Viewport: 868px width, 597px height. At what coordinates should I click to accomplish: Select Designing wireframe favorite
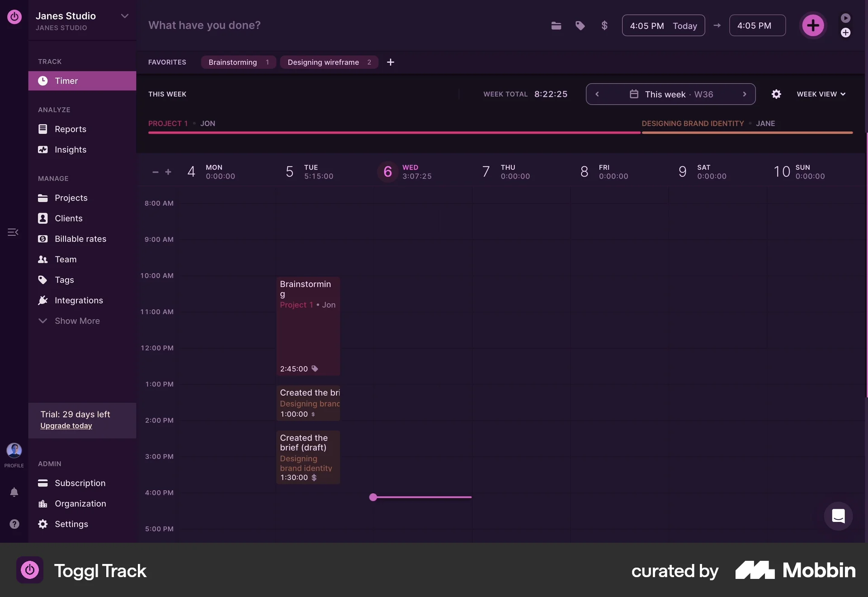click(329, 62)
